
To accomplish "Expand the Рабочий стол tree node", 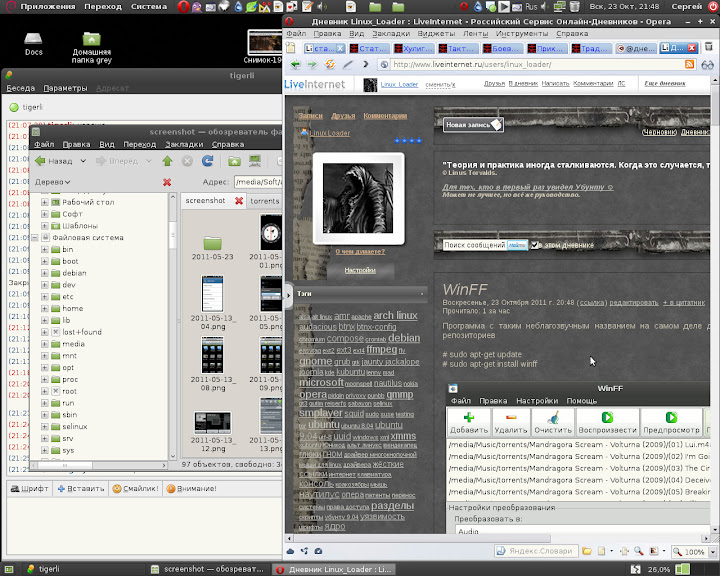I will point(45,202).
